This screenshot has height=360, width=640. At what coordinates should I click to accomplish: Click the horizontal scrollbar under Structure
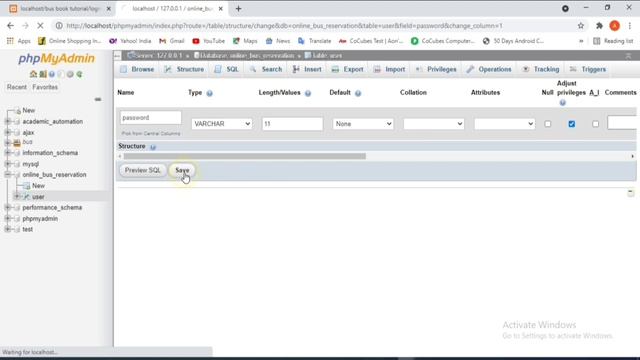244,156
